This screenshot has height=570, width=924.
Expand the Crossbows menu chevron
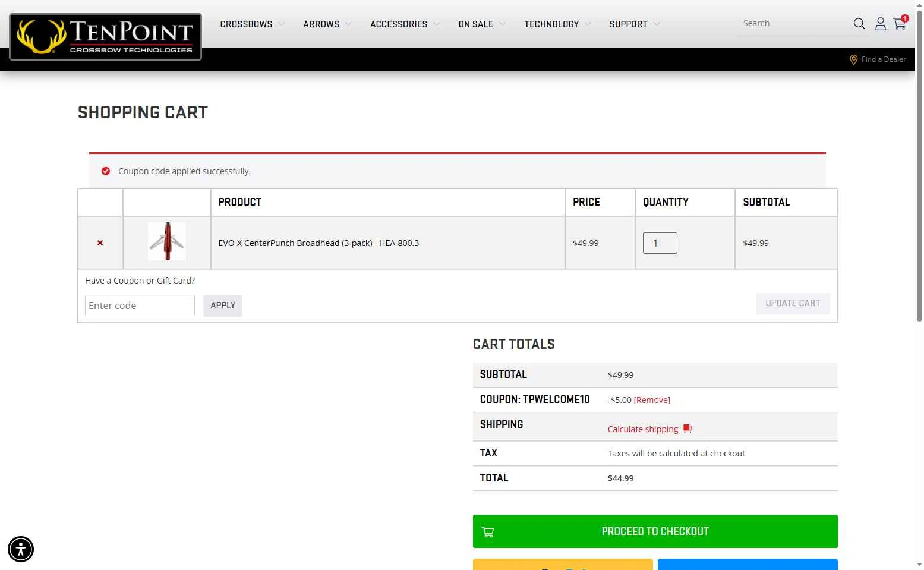point(281,24)
